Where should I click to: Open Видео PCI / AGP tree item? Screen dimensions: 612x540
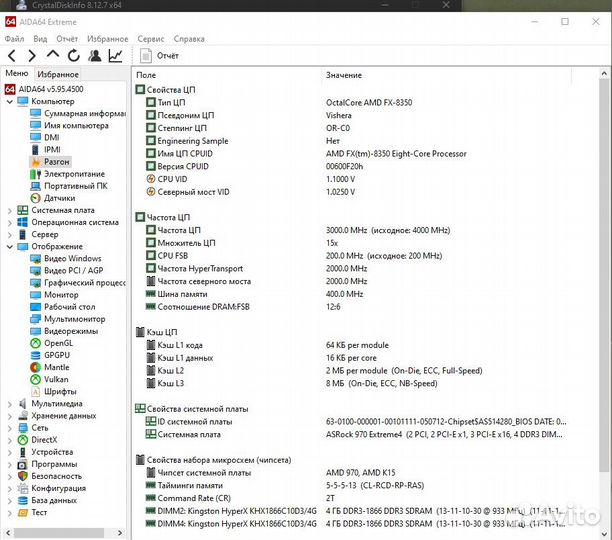67,270
